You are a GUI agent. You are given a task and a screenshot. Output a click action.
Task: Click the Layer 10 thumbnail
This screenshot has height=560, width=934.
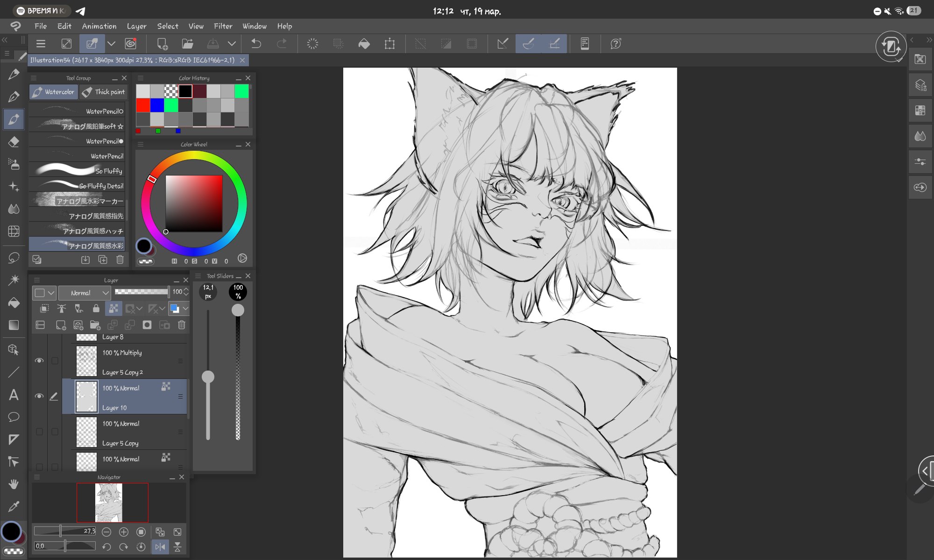click(86, 397)
